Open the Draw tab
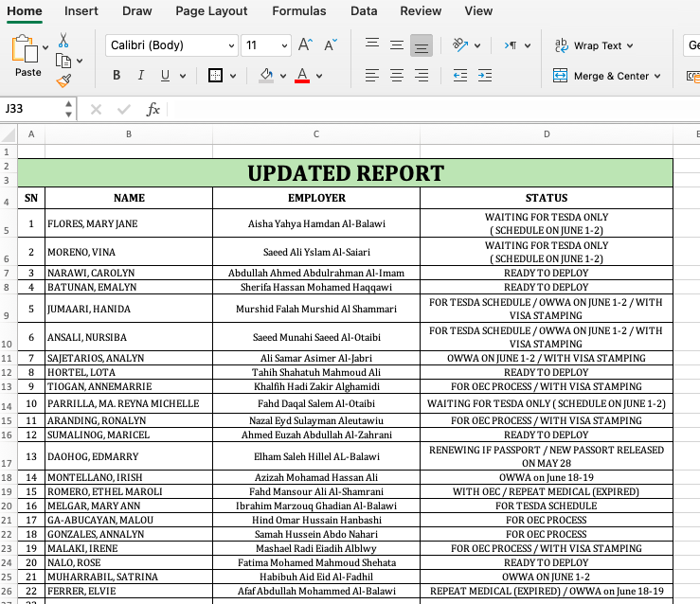Screen dimensions: 700x604 click(137, 11)
